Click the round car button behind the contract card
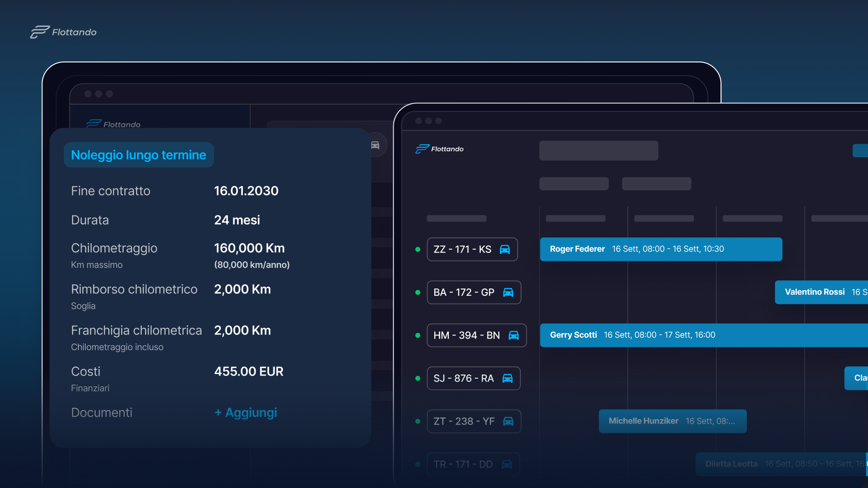The width and height of the screenshot is (868, 488). [375, 145]
